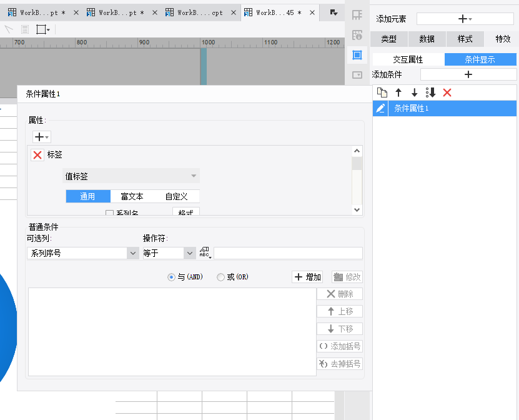Select the 与(AND) radio button
This screenshot has width=519, height=420.
pyautogui.click(x=171, y=277)
